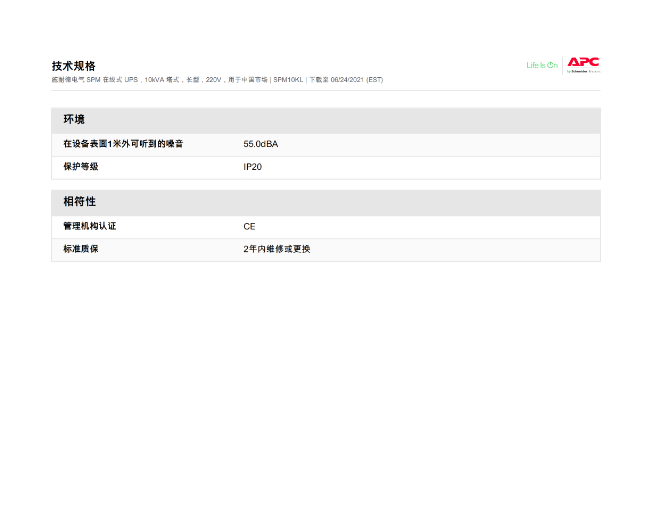Click the 2年内维修或更换 warranty value

276,249
